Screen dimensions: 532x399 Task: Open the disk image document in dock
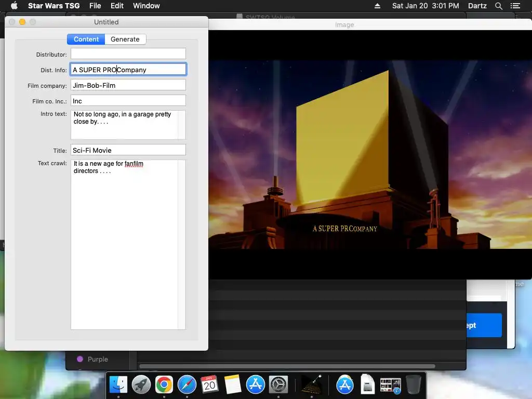click(367, 384)
